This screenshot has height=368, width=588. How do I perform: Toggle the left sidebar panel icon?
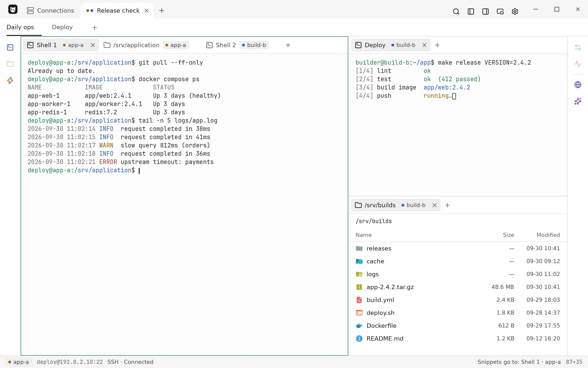click(x=471, y=11)
